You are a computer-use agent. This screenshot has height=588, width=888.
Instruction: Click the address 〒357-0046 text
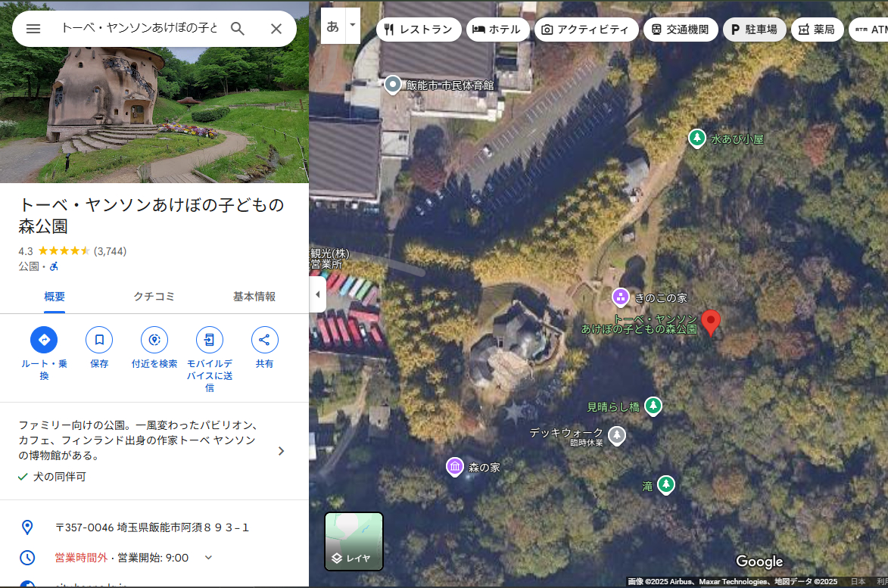(x=152, y=527)
